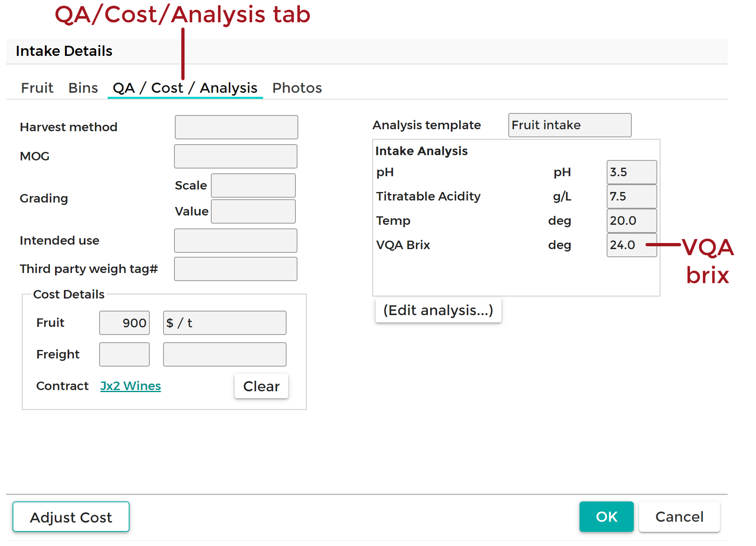Click the Intake Analysis heading
The width and height of the screenshot is (756, 546).
421,151
